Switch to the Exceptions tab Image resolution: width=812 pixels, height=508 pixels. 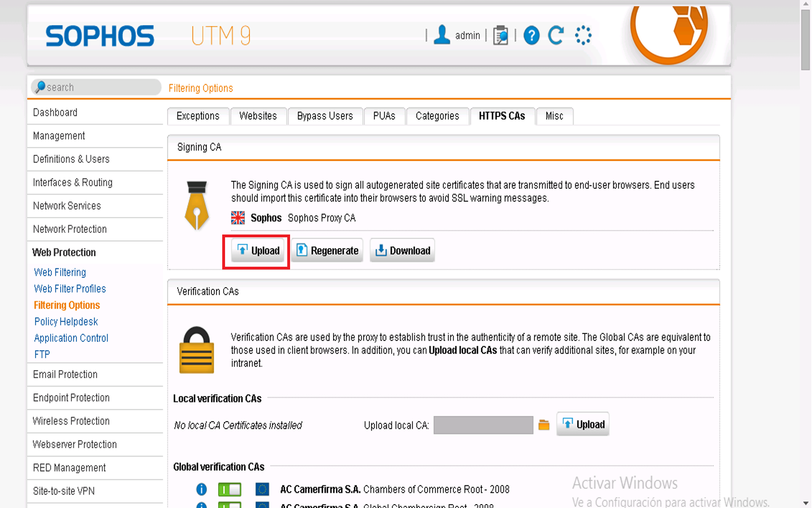[x=198, y=116]
